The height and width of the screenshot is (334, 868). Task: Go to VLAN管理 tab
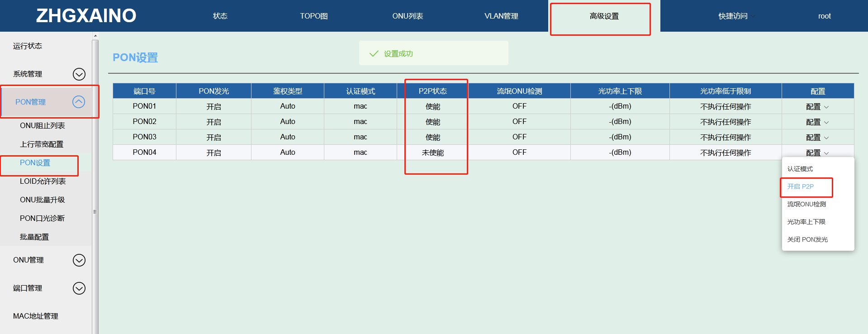click(501, 16)
